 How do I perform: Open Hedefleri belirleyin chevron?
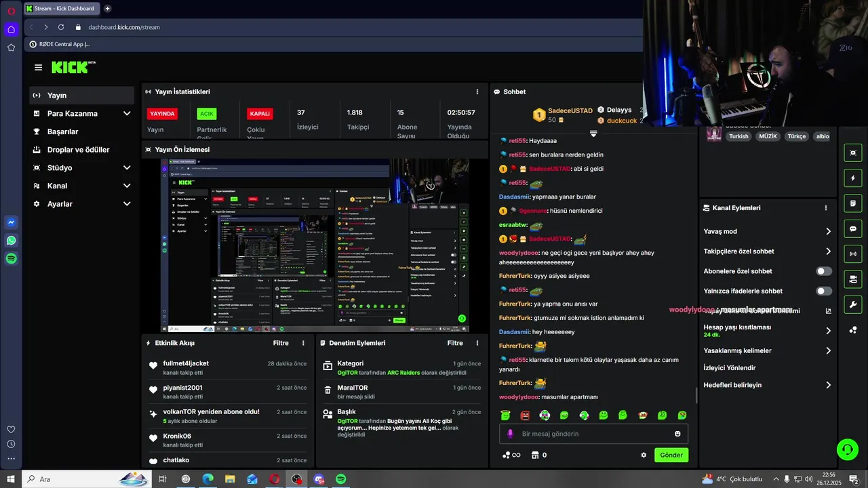(x=828, y=385)
